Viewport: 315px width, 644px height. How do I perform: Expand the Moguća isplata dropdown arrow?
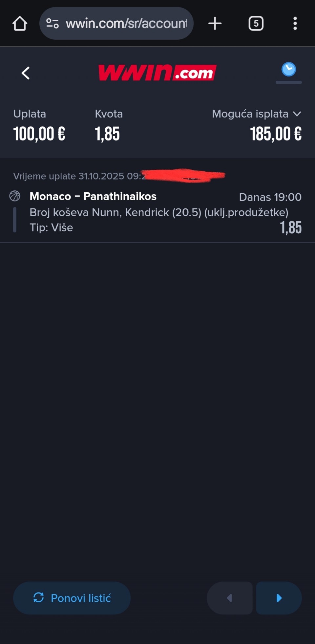[297, 114]
